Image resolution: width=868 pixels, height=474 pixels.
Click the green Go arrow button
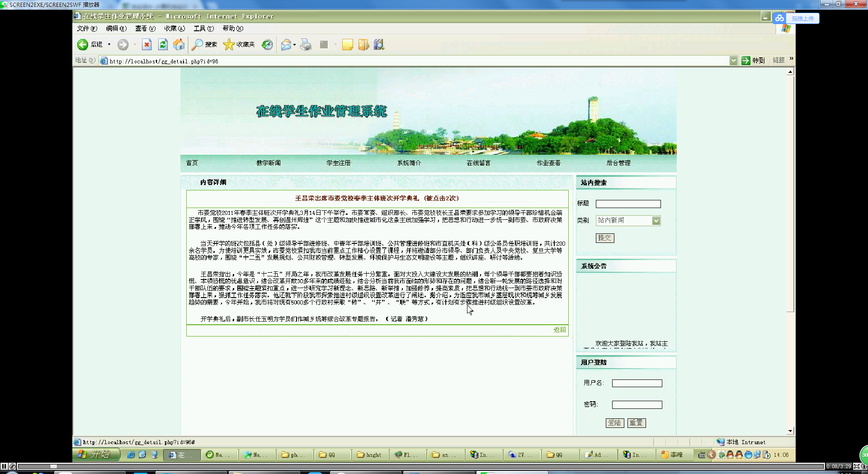point(745,61)
